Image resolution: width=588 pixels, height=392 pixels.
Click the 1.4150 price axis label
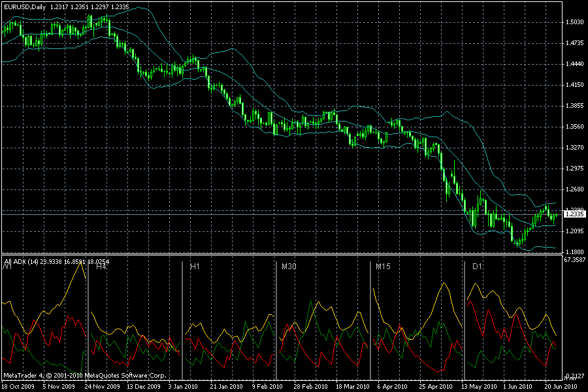tap(575, 85)
